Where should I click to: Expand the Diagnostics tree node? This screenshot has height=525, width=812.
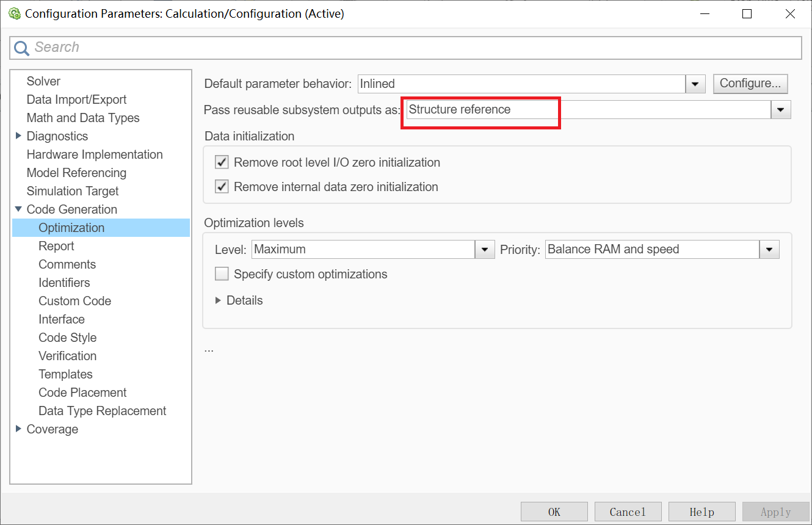[x=18, y=136]
